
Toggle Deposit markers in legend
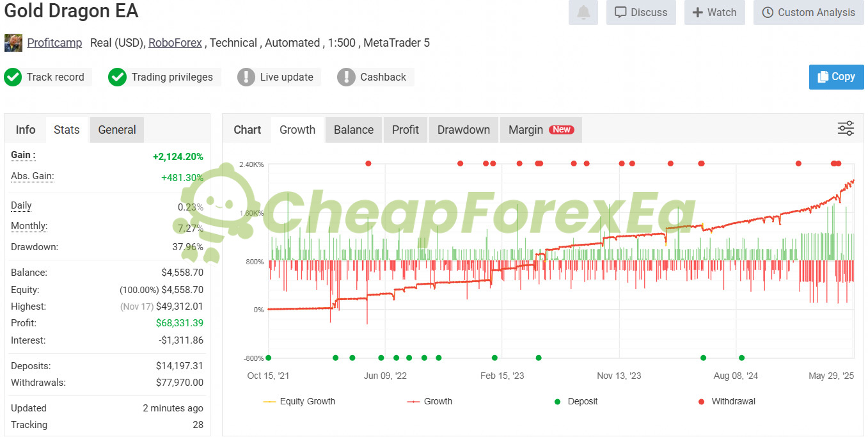(x=576, y=401)
